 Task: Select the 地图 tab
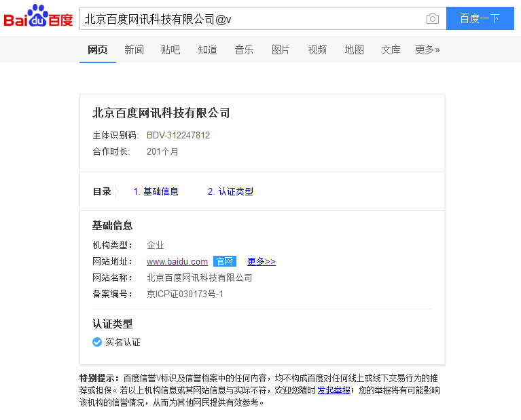[x=354, y=50]
